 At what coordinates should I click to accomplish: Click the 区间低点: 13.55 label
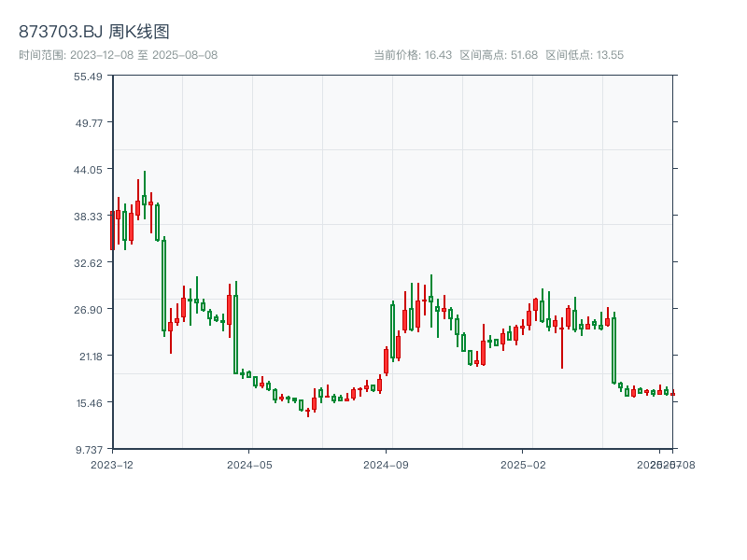click(585, 55)
